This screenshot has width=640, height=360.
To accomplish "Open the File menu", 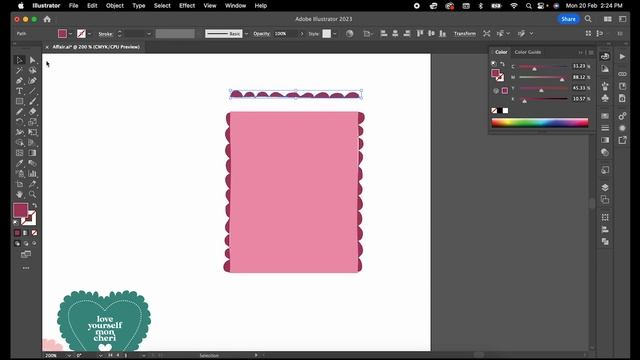I will pyautogui.click(x=73, y=6).
